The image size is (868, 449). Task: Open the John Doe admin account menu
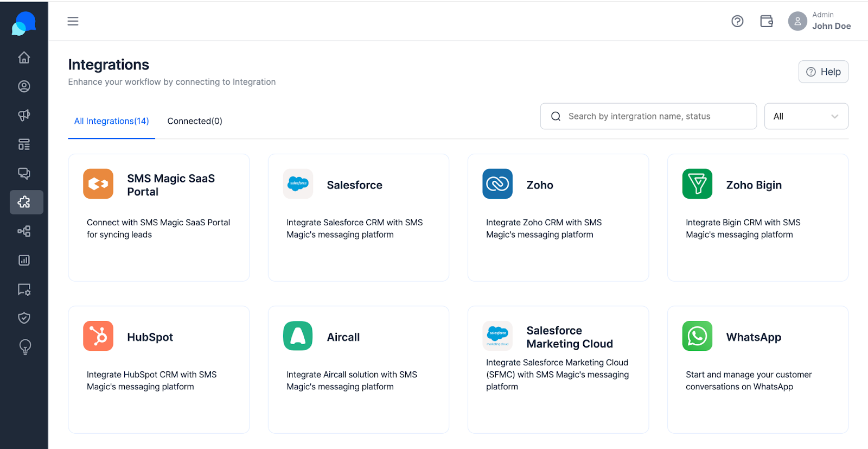point(819,21)
